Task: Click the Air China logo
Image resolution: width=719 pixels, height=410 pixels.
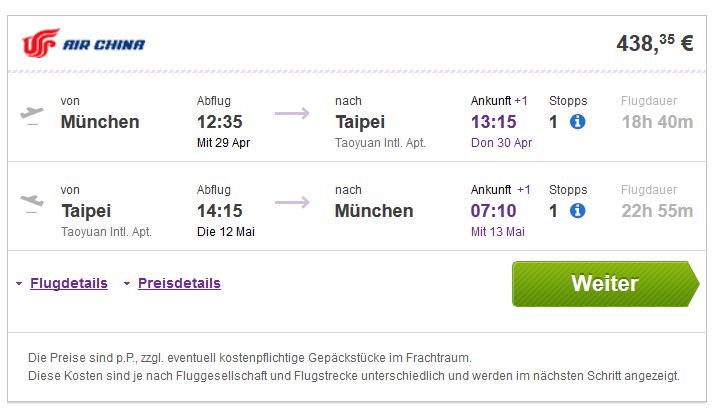Action: [83, 43]
